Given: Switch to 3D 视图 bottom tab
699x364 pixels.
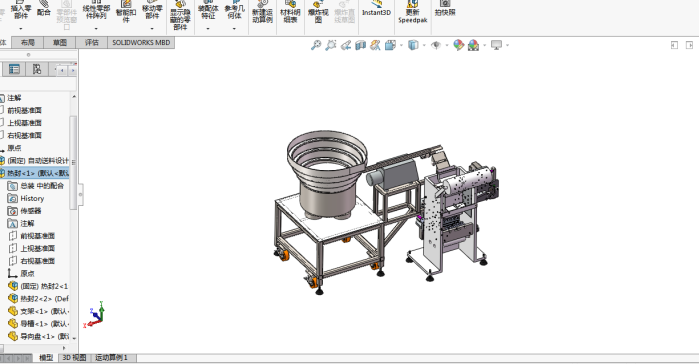Looking at the screenshot, I should (74, 358).
